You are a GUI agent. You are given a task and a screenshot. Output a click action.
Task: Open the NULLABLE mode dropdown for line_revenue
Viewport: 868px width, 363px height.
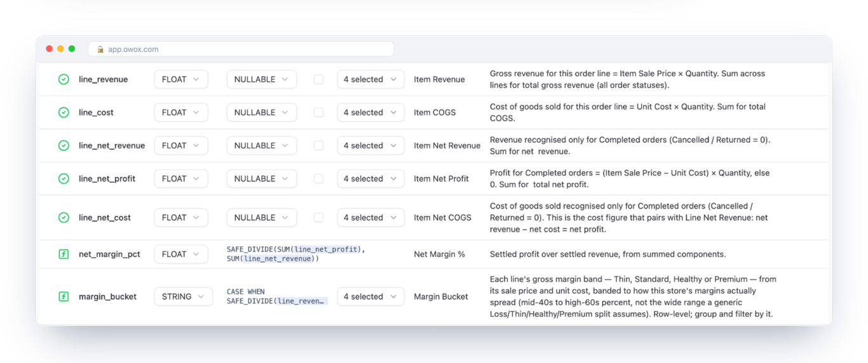tap(262, 79)
